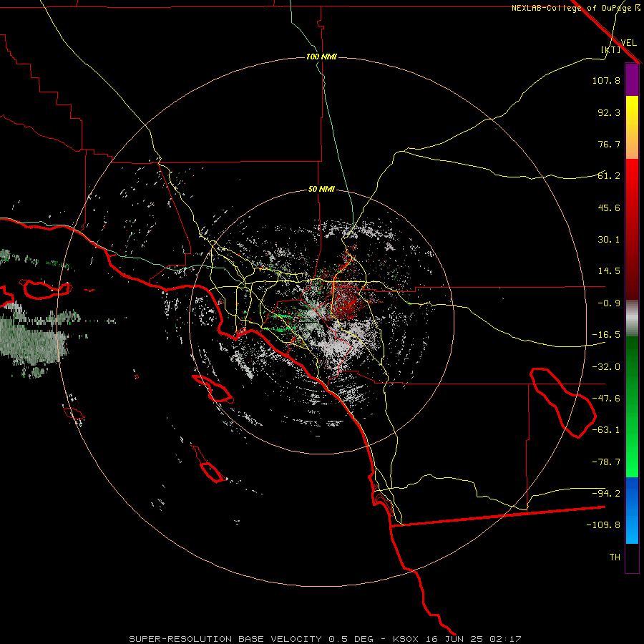Click the -94.2 velocity scale value

pos(606,494)
